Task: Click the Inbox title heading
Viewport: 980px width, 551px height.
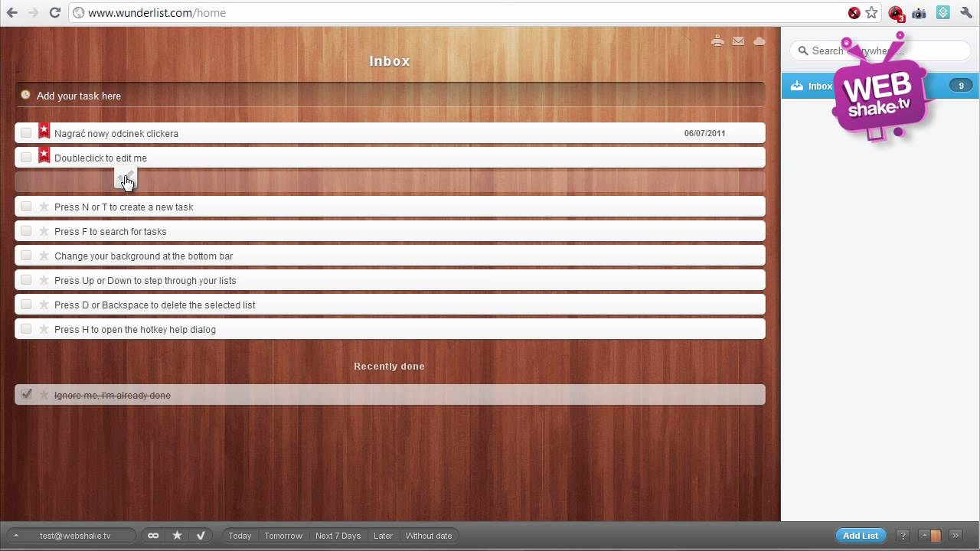Action: pyautogui.click(x=390, y=61)
